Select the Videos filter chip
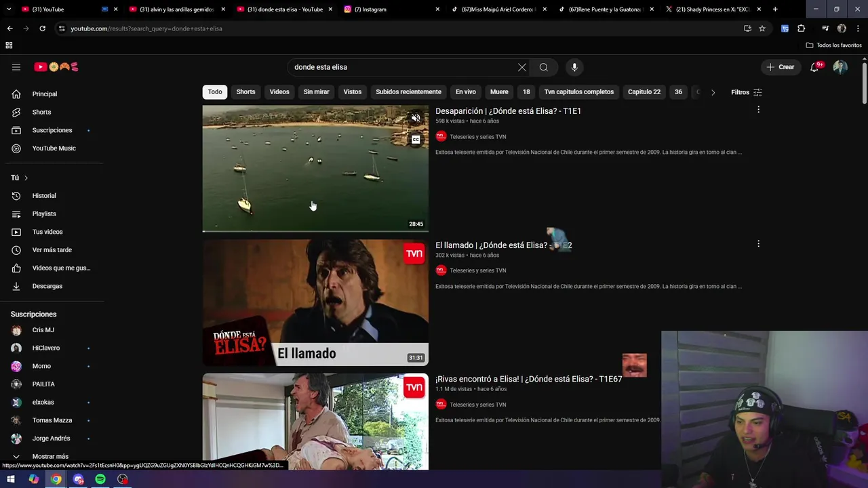868x488 pixels. coord(279,92)
